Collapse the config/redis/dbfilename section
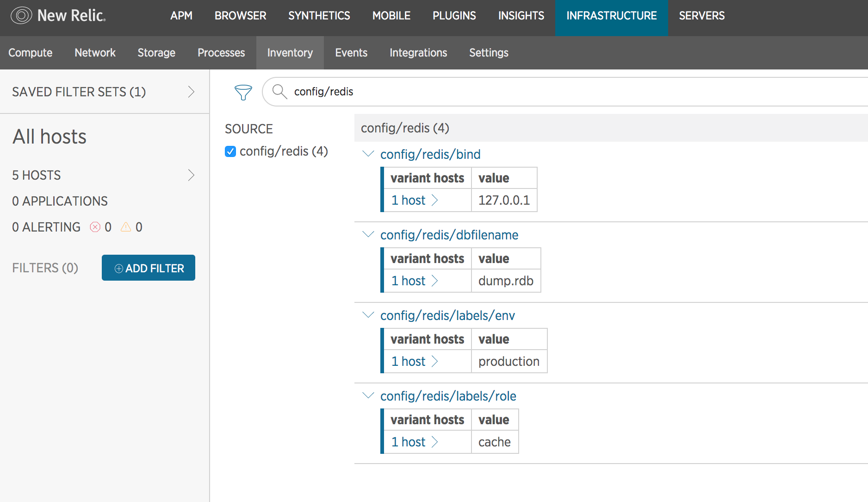The height and width of the screenshot is (502, 868). click(x=368, y=234)
